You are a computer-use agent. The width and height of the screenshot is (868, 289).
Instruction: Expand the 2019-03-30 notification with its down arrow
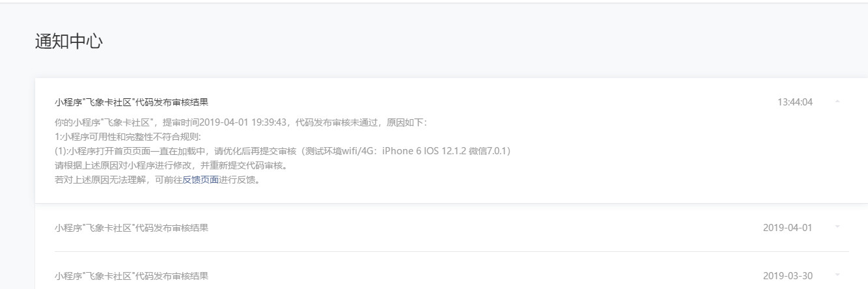[837, 276]
